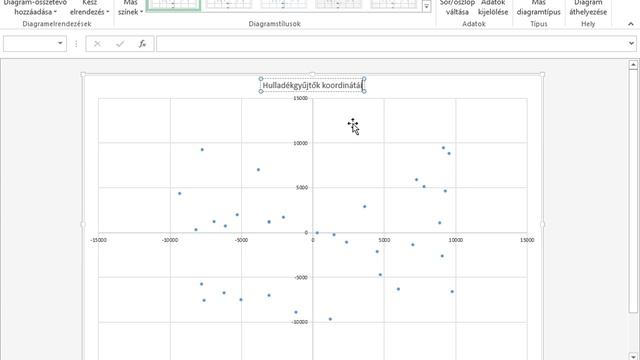Click the top-right chart corner handle
This screenshot has width=640, height=360.
point(542,75)
